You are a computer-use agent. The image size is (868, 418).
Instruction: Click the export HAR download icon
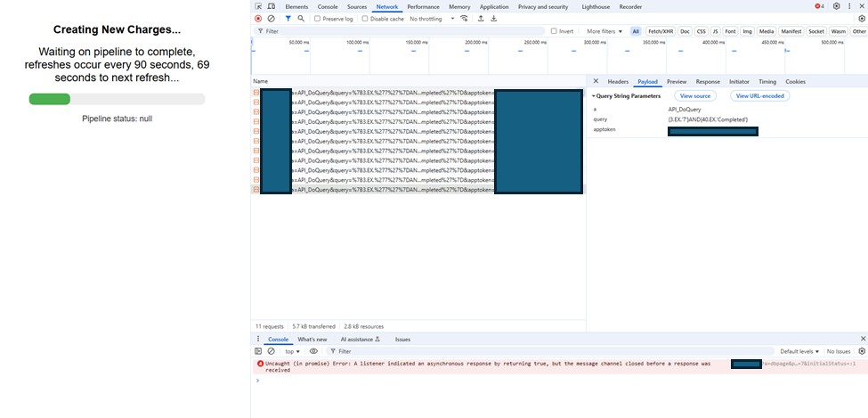click(494, 18)
